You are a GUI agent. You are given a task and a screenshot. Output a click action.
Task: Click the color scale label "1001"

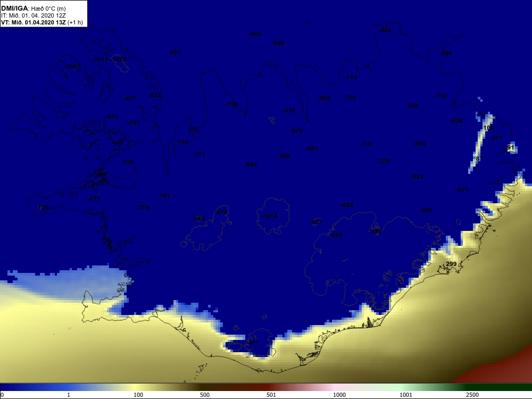point(406,395)
